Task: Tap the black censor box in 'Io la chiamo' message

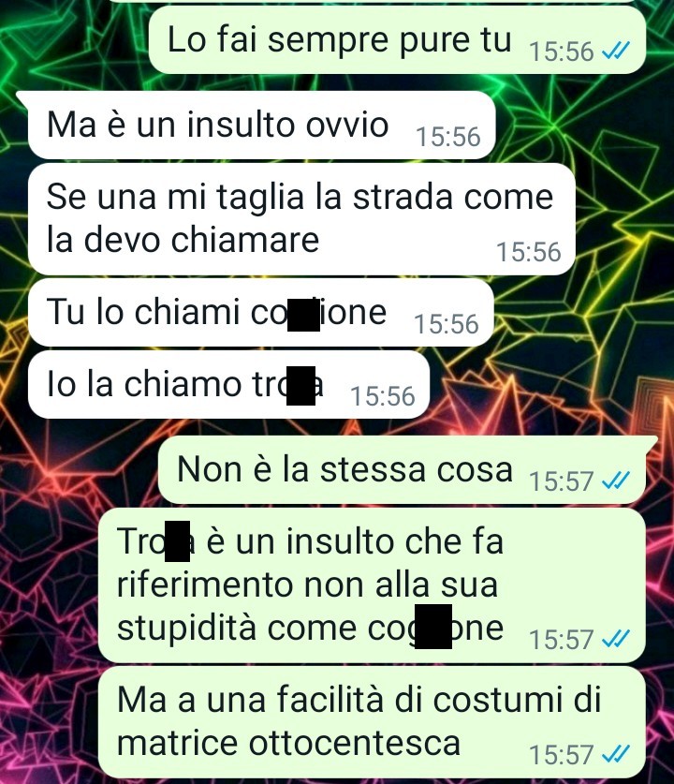Action: pyautogui.click(x=300, y=386)
